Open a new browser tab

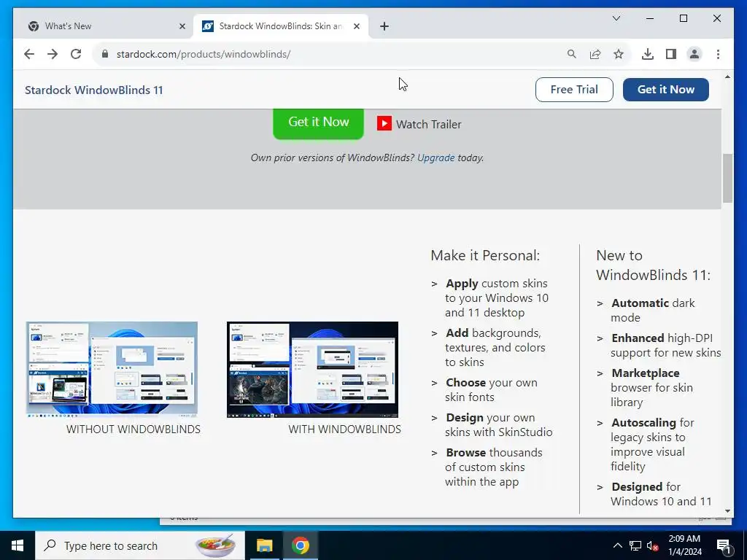(384, 26)
